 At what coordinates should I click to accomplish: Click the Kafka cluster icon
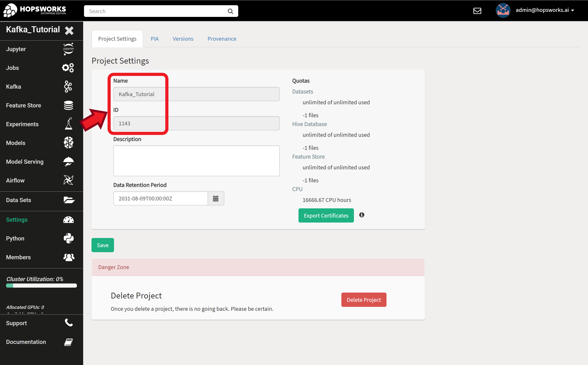coord(68,86)
